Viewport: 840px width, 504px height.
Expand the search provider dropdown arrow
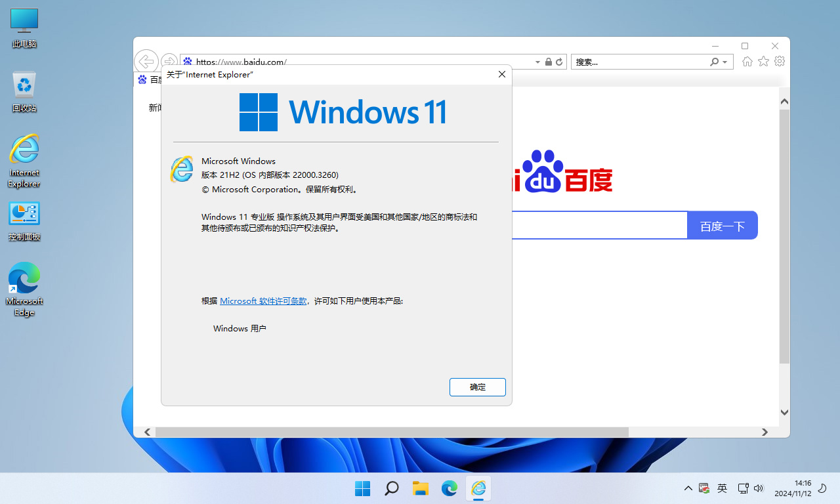(724, 62)
